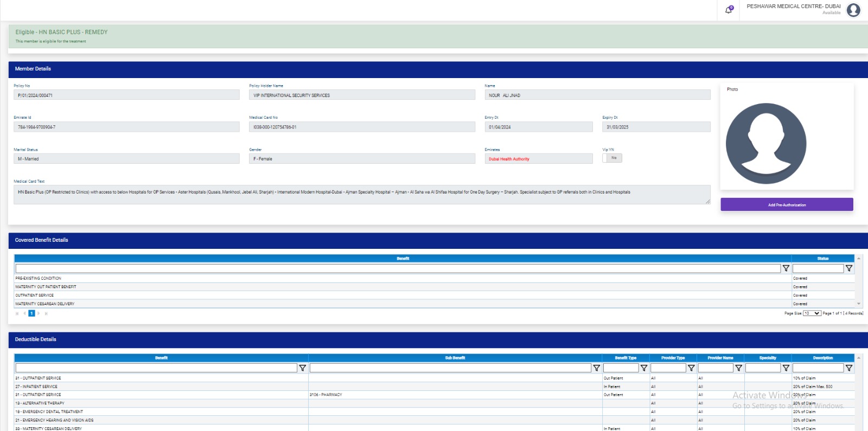This screenshot has height=431, width=868.
Task: Click filter icon for Provider Name column
Action: click(x=738, y=368)
